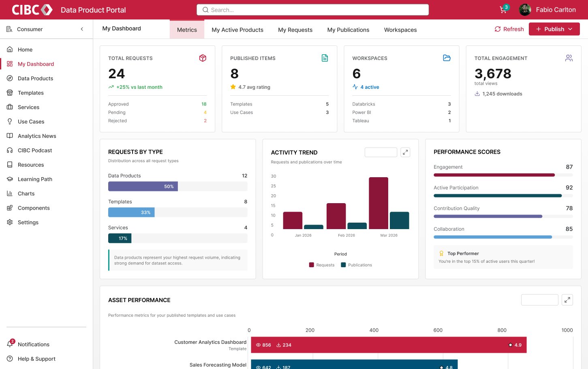The width and height of the screenshot is (588, 369).
Task: Open Analytics News book icon
Action: click(x=10, y=136)
